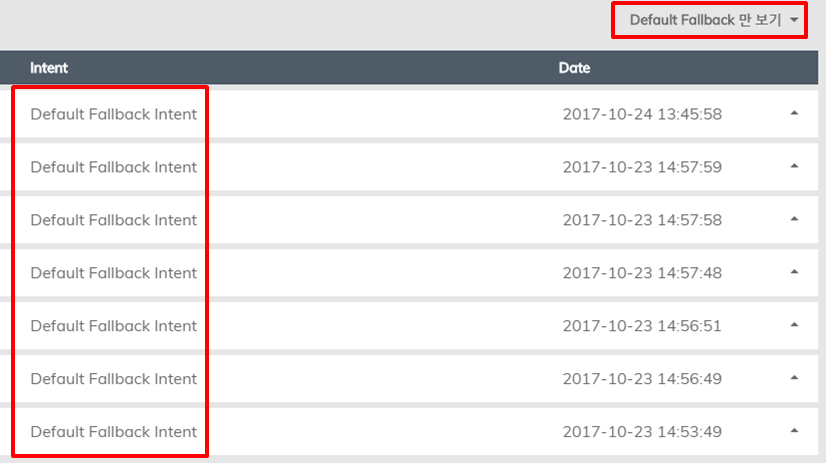Viewport: 826px width, 463px height.
Task: Click the timestamp 2017-10-23 14:57:48
Action: 642,273
